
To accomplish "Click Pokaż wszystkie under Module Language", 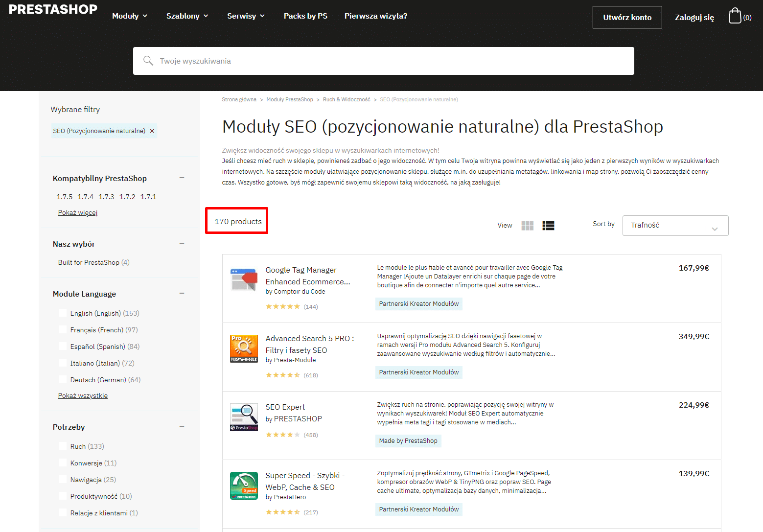I will pos(83,395).
